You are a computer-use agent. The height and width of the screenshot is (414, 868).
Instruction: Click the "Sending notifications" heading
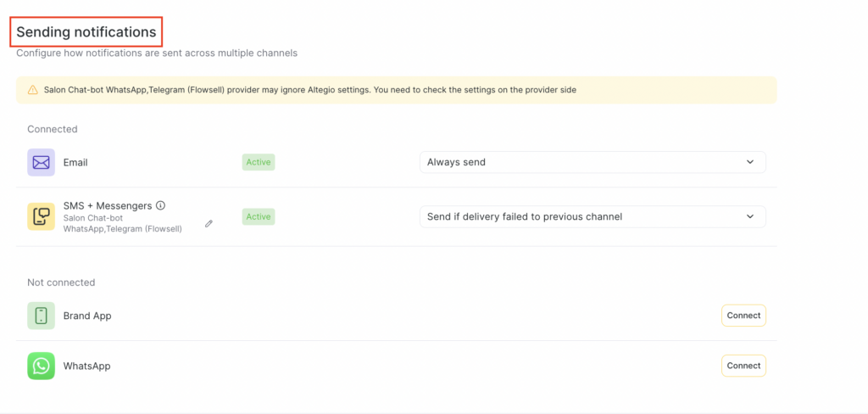click(x=86, y=32)
